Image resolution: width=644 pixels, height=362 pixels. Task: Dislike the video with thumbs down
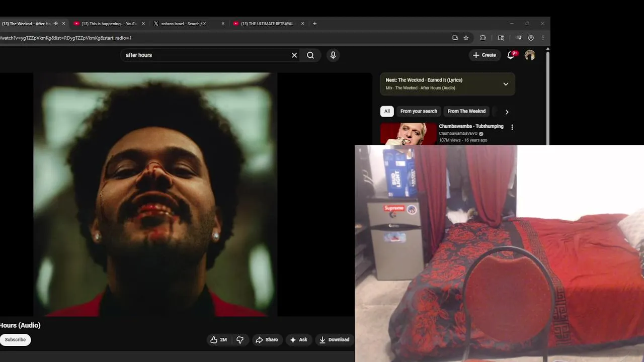coord(240,340)
